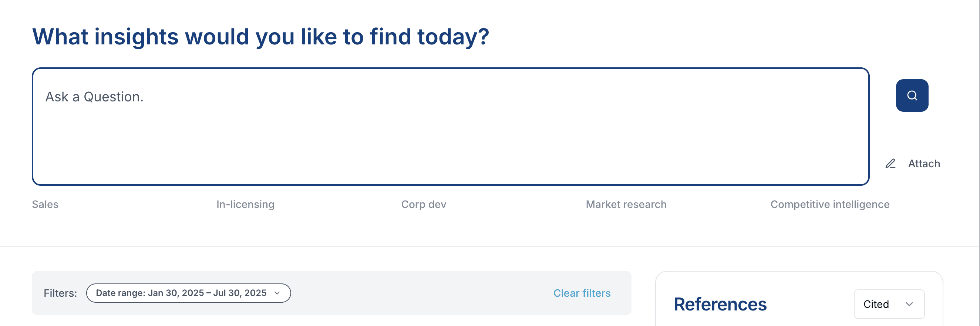Click the edit pencil icon near the input area
The image size is (980, 326).
890,164
